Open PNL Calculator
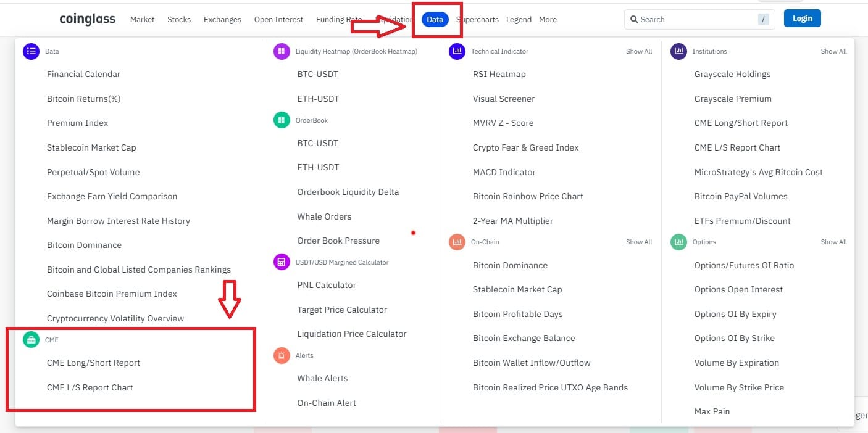 point(327,285)
